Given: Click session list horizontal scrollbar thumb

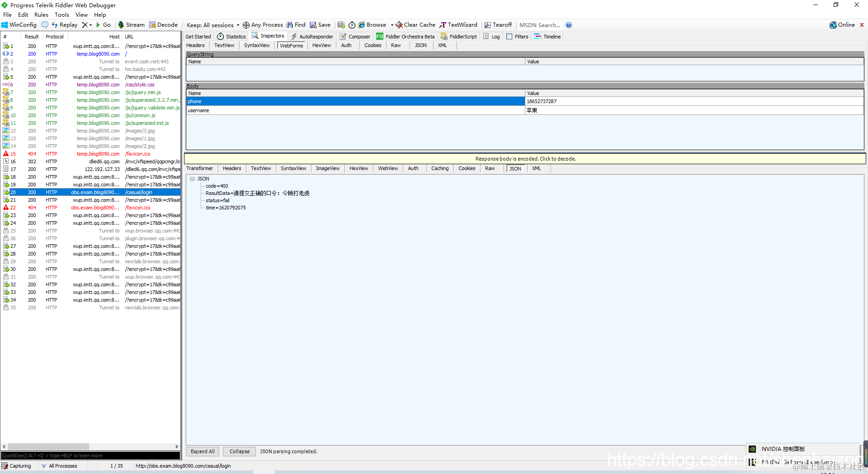Looking at the screenshot, I should click(x=48, y=446).
